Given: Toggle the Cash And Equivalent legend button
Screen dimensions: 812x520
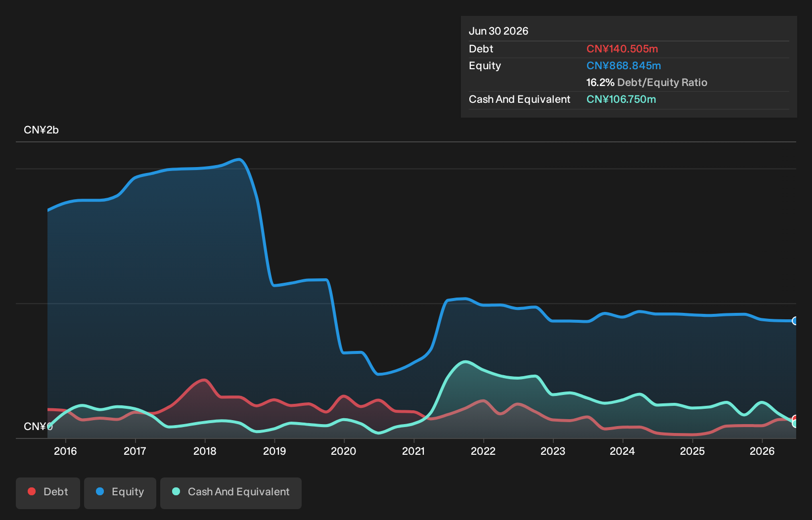Looking at the screenshot, I should point(231,493).
